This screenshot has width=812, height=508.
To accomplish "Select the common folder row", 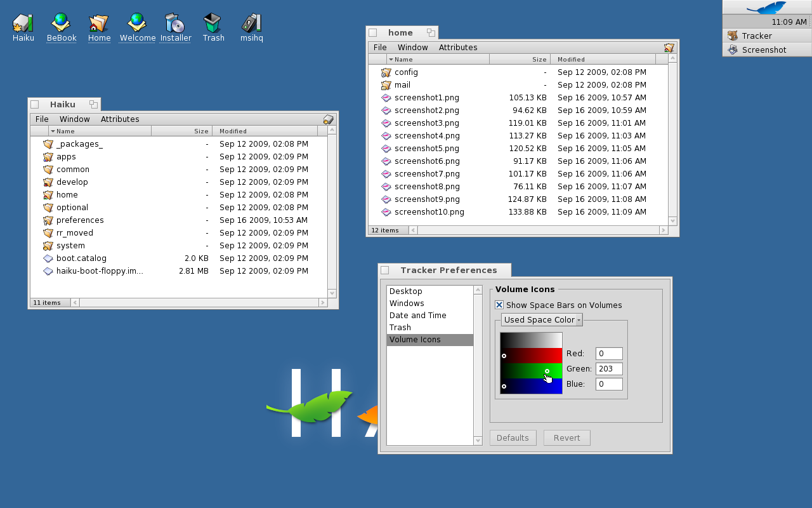I will tap(178, 170).
